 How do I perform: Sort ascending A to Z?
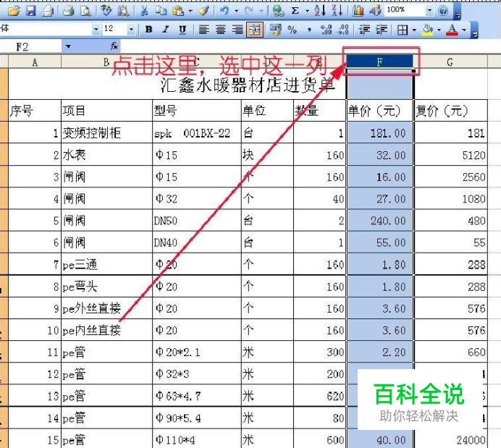point(320,11)
